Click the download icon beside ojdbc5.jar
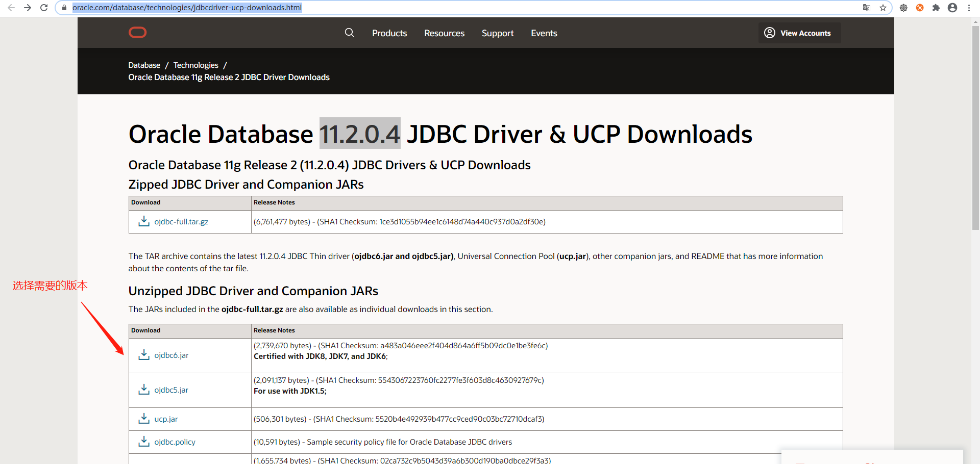The height and width of the screenshot is (464, 980). click(144, 390)
